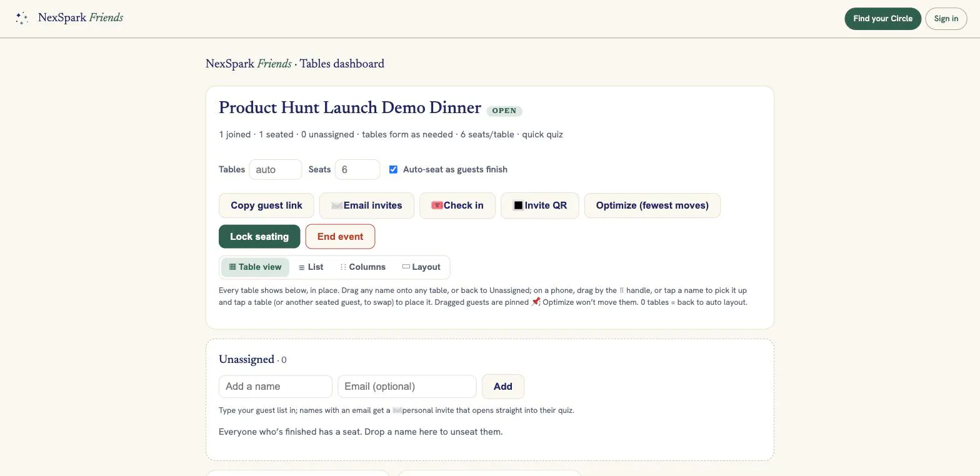Switch to Layout view tab
980x476 pixels.
(421, 267)
